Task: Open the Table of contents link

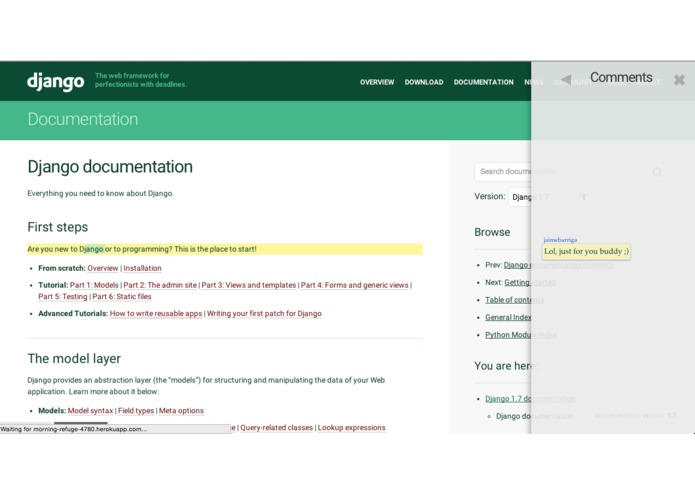Action: coord(514,300)
